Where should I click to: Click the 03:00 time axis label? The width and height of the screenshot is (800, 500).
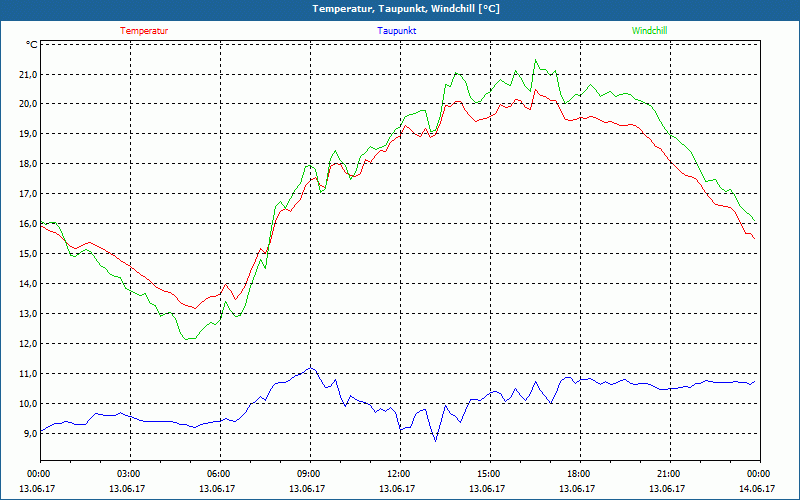(129, 474)
